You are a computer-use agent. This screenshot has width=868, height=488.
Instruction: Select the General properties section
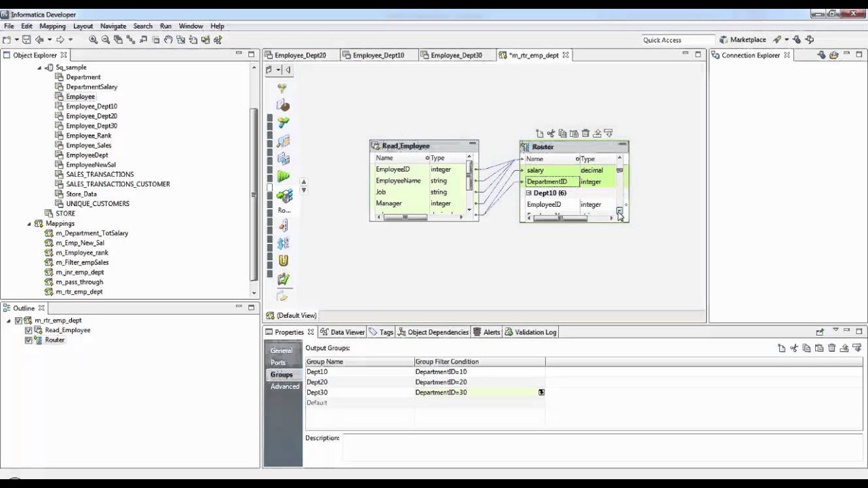click(x=281, y=350)
